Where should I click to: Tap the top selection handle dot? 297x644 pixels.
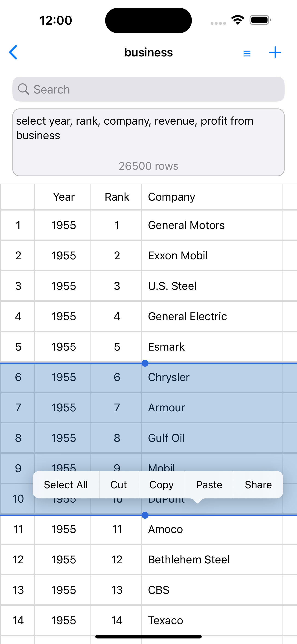145,363
